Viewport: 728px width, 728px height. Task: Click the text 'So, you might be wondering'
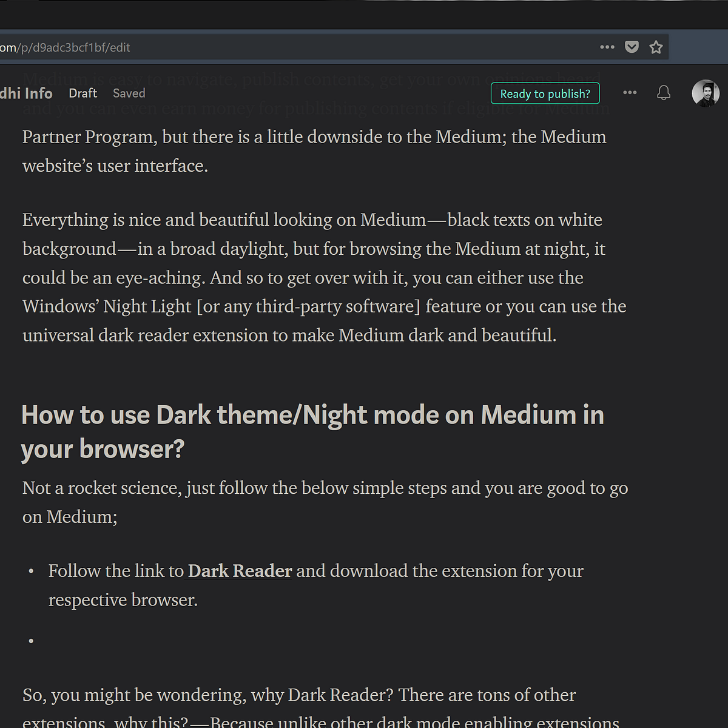pos(134,695)
